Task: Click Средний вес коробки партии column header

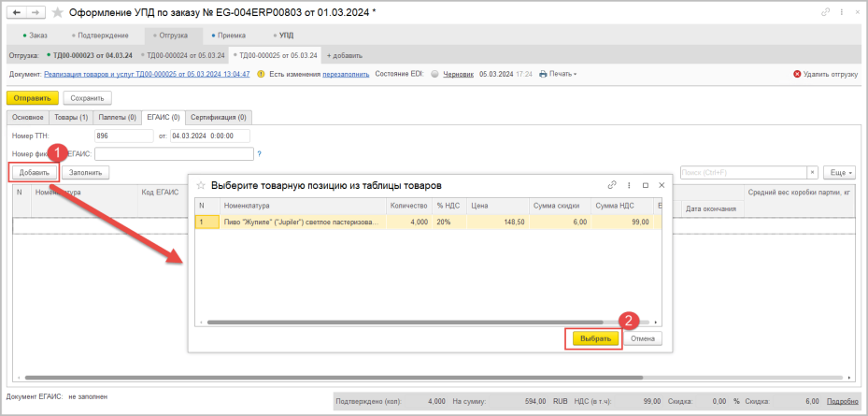Action: (x=800, y=193)
